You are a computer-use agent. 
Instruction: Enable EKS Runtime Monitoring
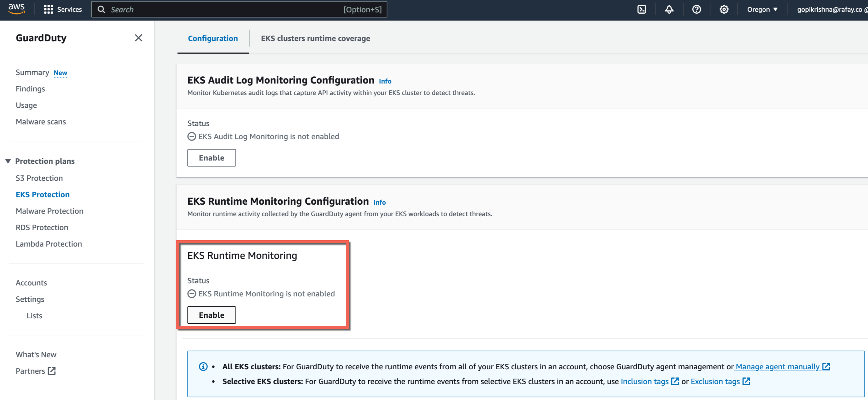pyautogui.click(x=211, y=315)
